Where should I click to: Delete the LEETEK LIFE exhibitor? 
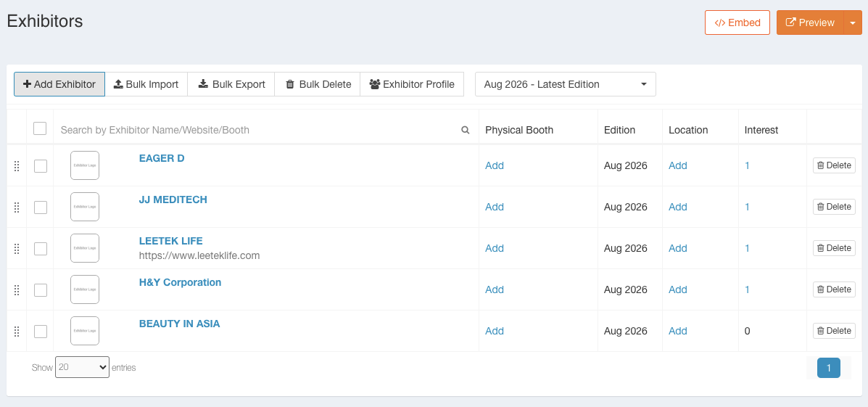click(834, 248)
